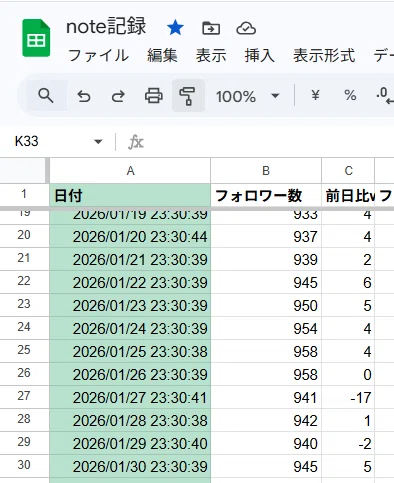This screenshot has width=394, height=483.
Task: Open the 表示形式 menu
Action: click(x=324, y=55)
